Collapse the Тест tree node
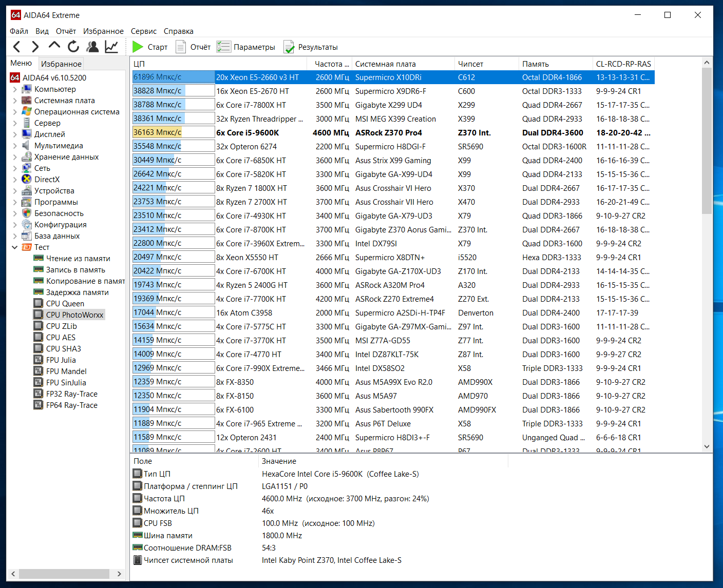723x588 pixels. coord(15,247)
